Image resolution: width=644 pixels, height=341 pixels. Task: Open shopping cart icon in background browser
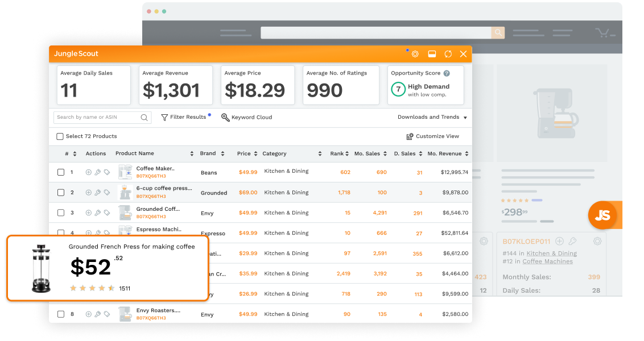point(605,32)
